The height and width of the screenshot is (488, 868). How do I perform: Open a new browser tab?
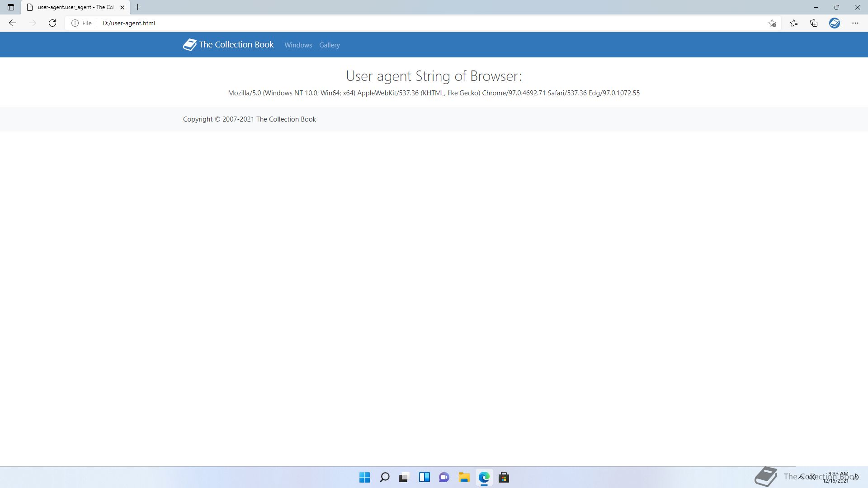[x=138, y=7]
